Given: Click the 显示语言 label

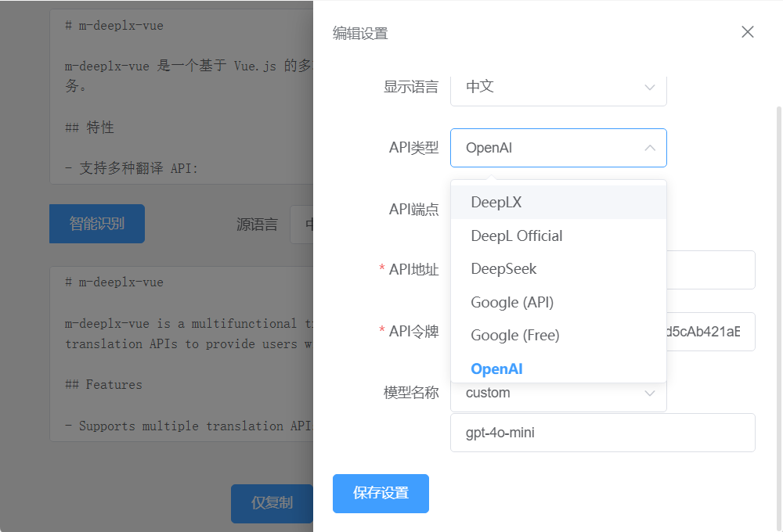Looking at the screenshot, I should pyautogui.click(x=410, y=87).
